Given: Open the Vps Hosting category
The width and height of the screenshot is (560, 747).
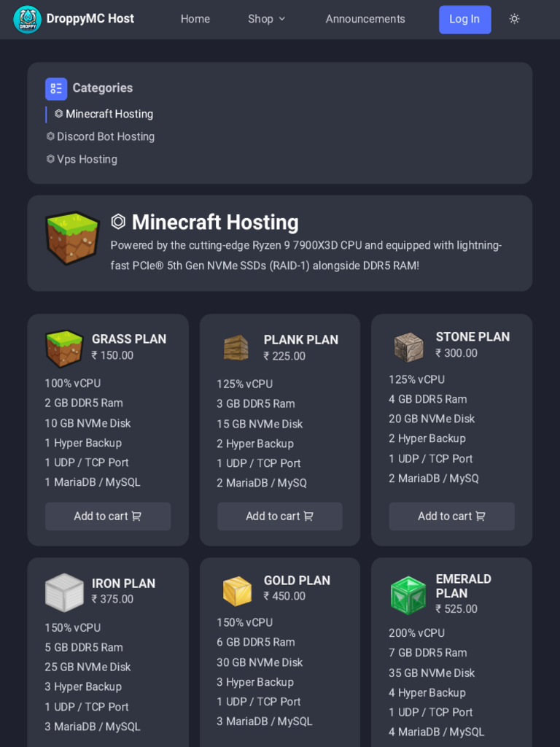Looking at the screenshot, I should [x=82, y=159].
